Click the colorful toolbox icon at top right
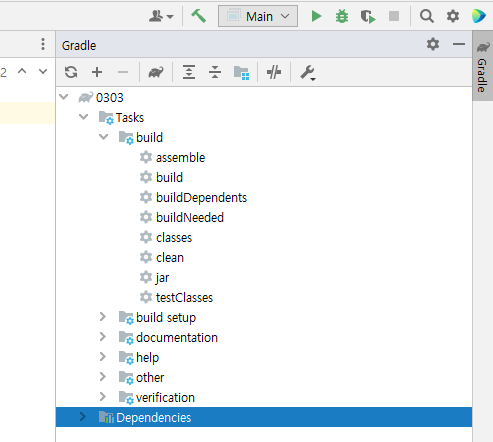Image resolution: width=493 pixels, height=442 pixels. (x=479, y=16)
